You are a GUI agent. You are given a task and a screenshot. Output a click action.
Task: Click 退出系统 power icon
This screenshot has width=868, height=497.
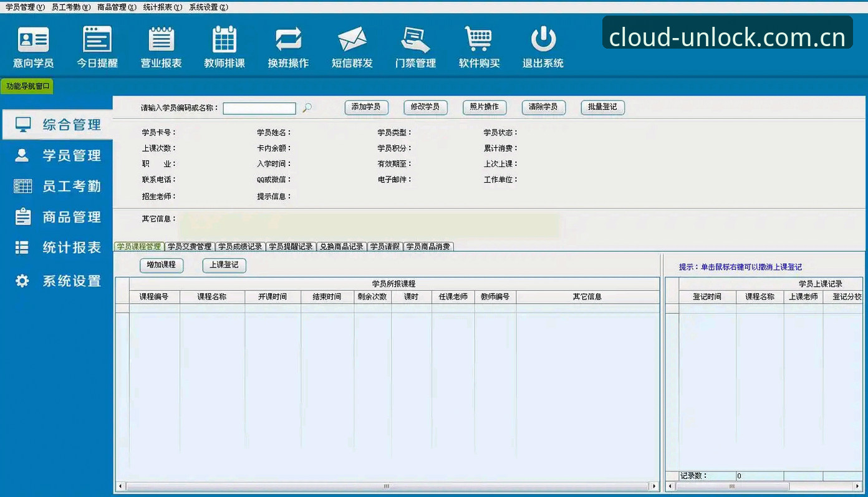(543, 47)
